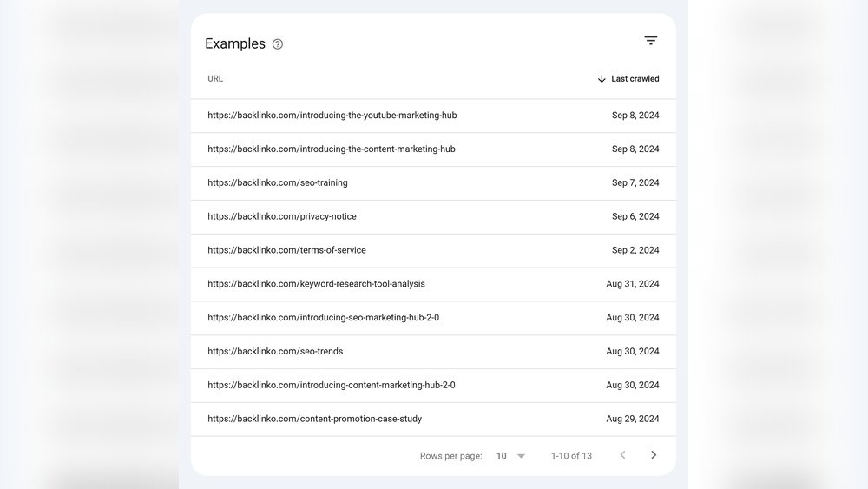Select the content-promotion-case-study URL row
868x489 pixels.
[433, 420]
